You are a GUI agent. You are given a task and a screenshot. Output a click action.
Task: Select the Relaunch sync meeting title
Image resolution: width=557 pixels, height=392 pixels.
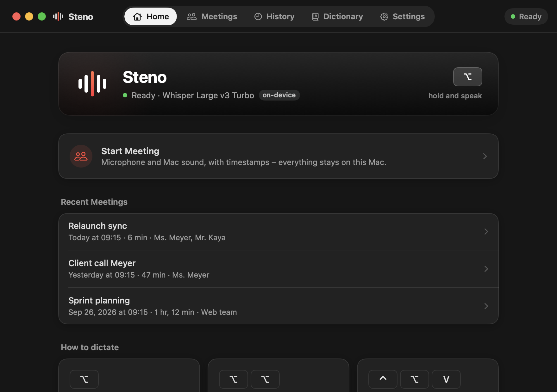click(x=97, y=226)
